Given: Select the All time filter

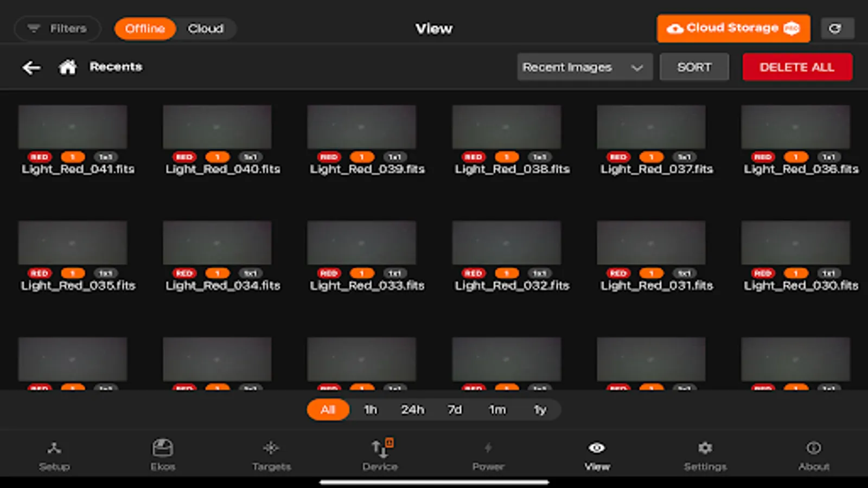Looking at the screenshot, I should (x=328, y=410).
